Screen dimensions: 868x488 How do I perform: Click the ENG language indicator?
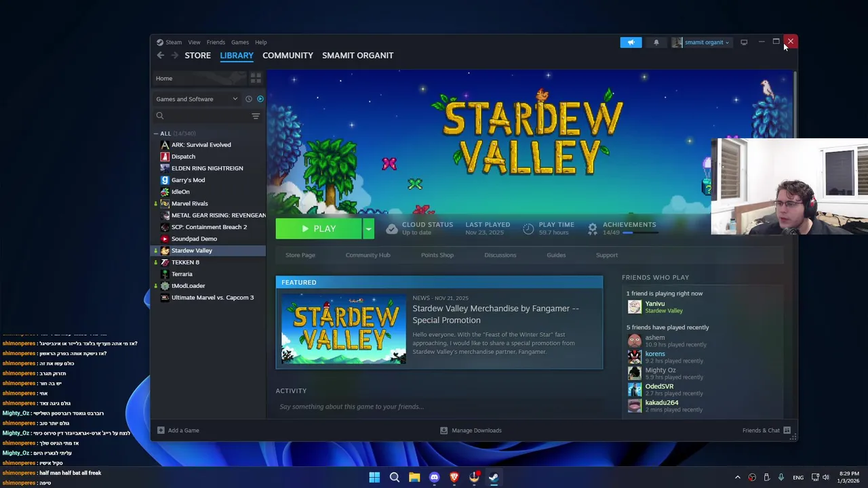point(798,477)
